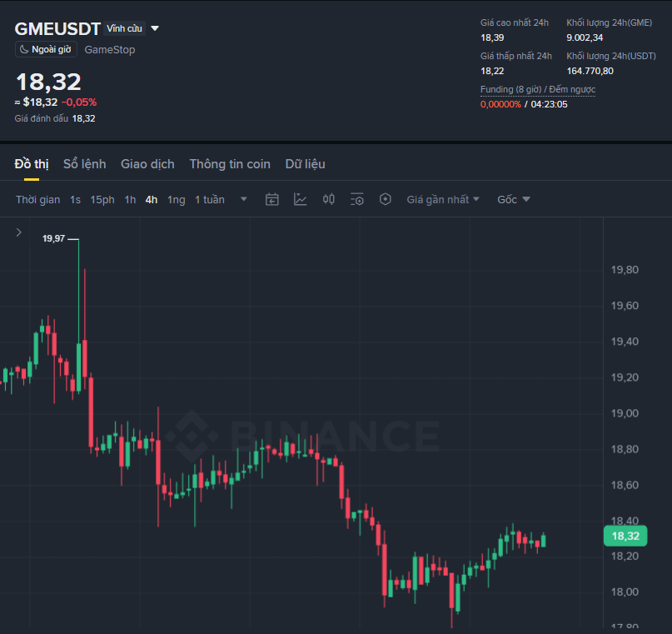The image size is (672, 634).
Task: Switch to the Sổ lệnh tab
Action: coord(84,164)
